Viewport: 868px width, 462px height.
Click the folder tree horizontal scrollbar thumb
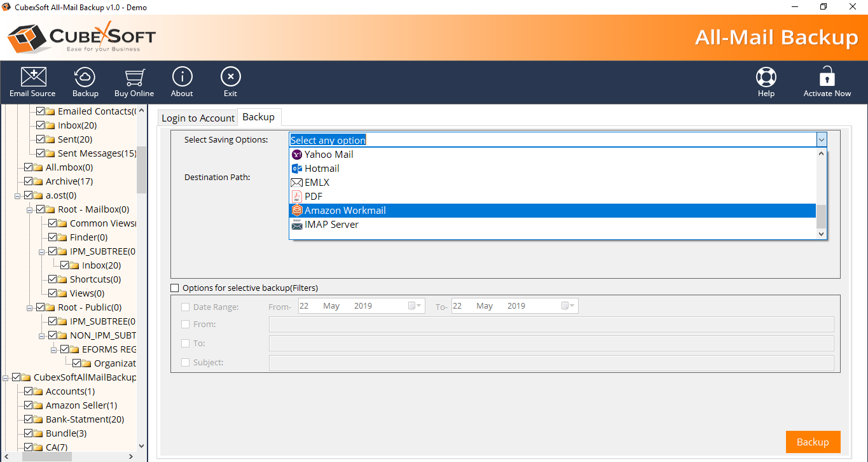pos(46,456)
